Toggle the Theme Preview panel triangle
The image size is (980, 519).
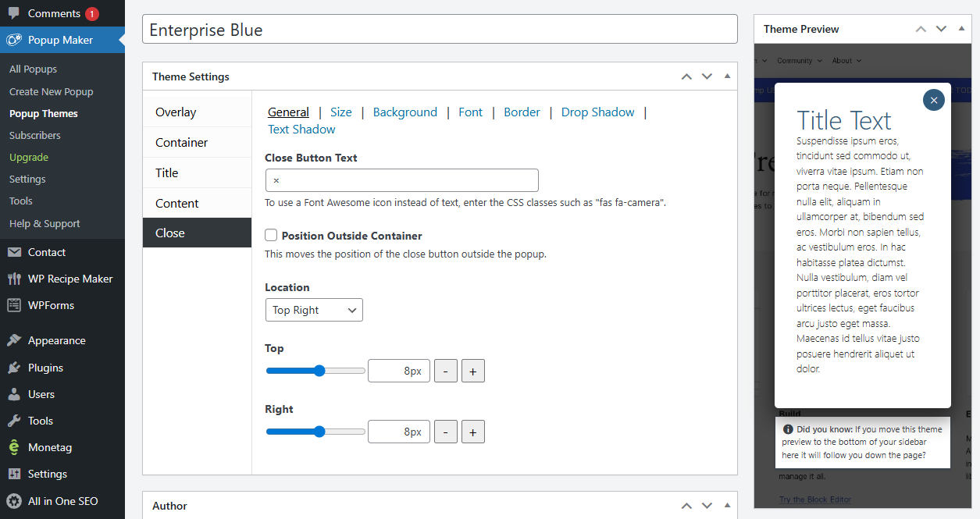tap(961, 29)
